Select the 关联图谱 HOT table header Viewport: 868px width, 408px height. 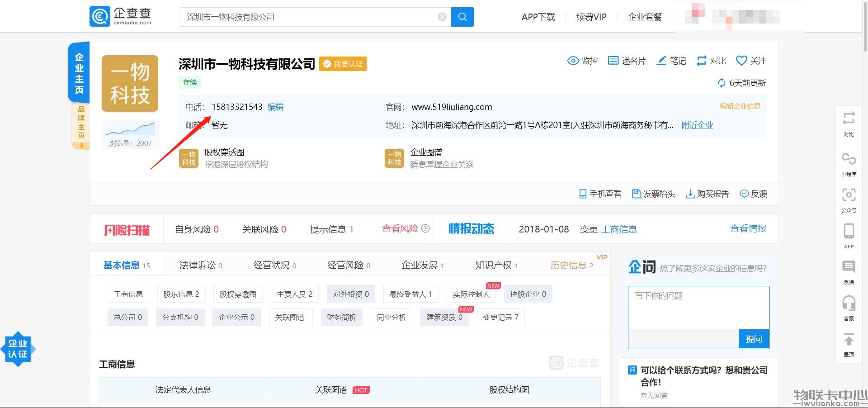(x=342, y=389)
